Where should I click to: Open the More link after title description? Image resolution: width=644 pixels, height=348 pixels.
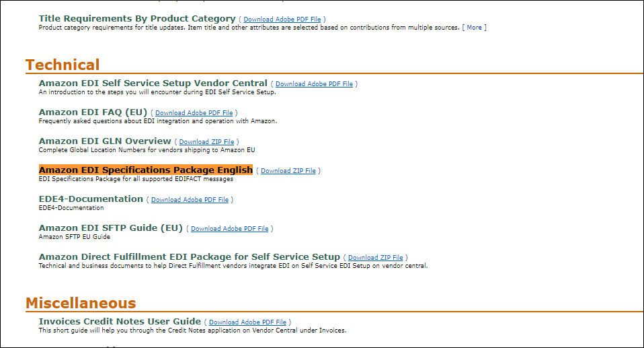tap(474, 28)
